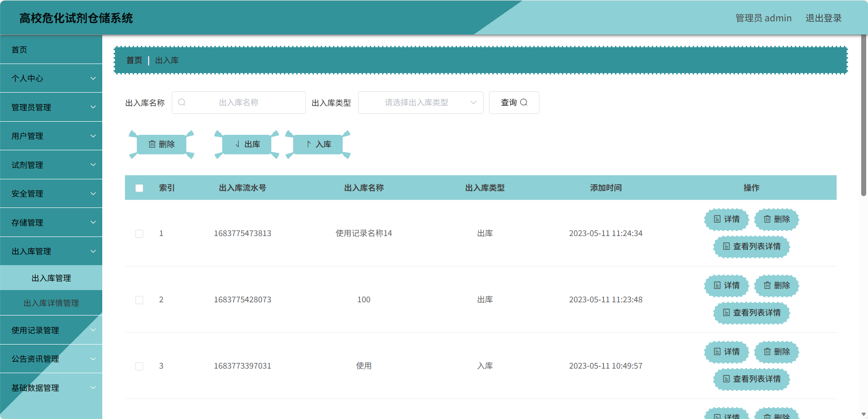The width and height of the screenshot is (868, 419).
Task: Click the 100 name cell in row 2
Action: click(364, 300)
